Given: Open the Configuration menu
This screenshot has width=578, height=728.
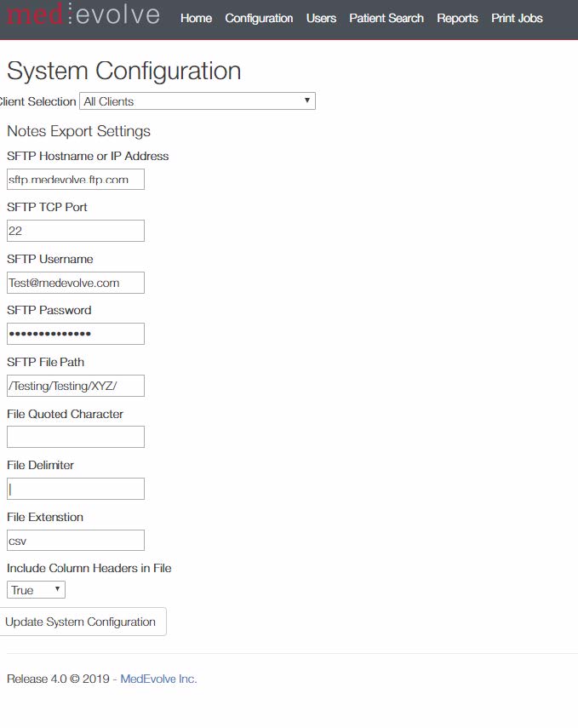Looking at the screenshot, I should pyautogui.click(x=259, y=18).
